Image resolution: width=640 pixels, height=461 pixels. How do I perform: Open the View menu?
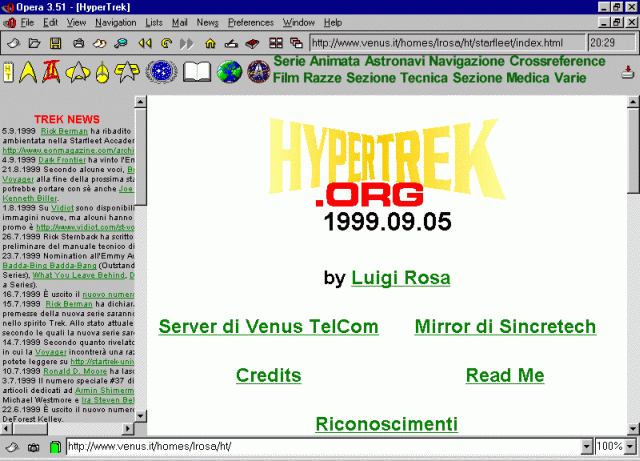tap(76, 22)
